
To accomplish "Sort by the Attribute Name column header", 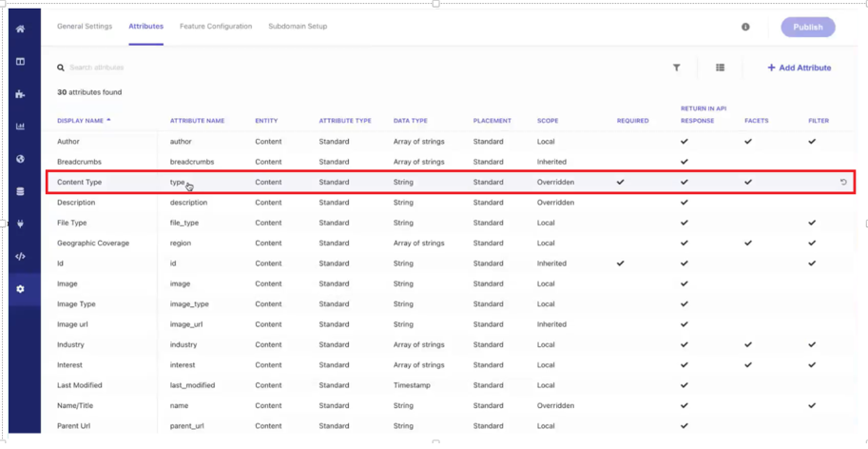I will click(x=197, y=121).
